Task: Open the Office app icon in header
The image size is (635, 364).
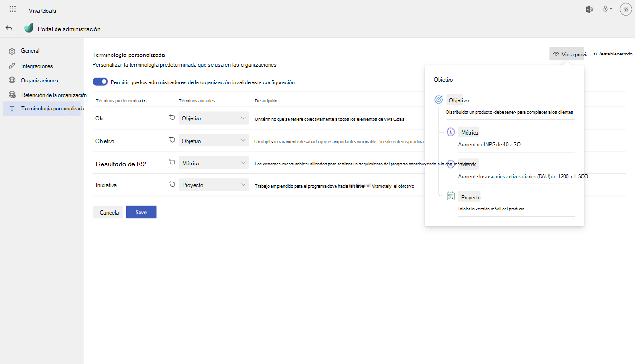Action: pos(589,9)
